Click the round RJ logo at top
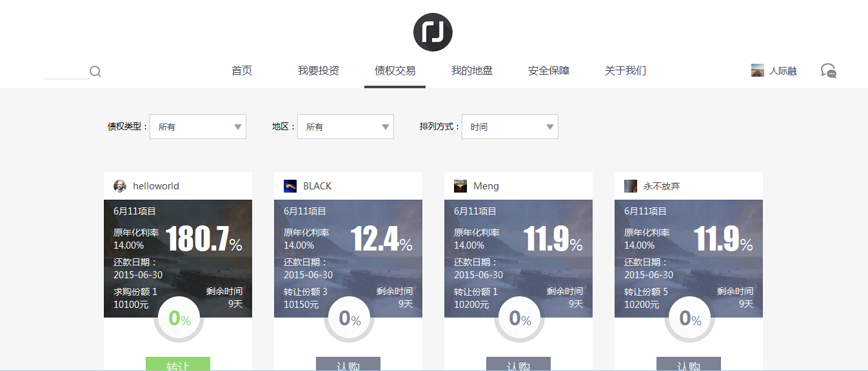868x371 pixels. [x=433, y=32]
